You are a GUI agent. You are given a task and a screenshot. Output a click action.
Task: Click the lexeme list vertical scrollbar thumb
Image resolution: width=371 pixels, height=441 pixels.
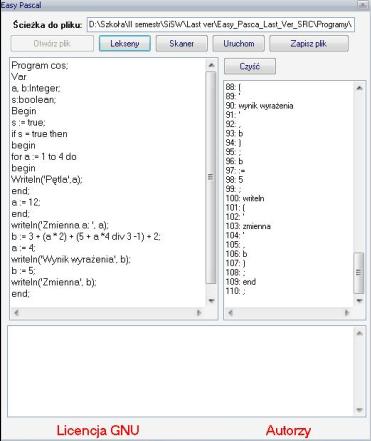coord(359,272)
